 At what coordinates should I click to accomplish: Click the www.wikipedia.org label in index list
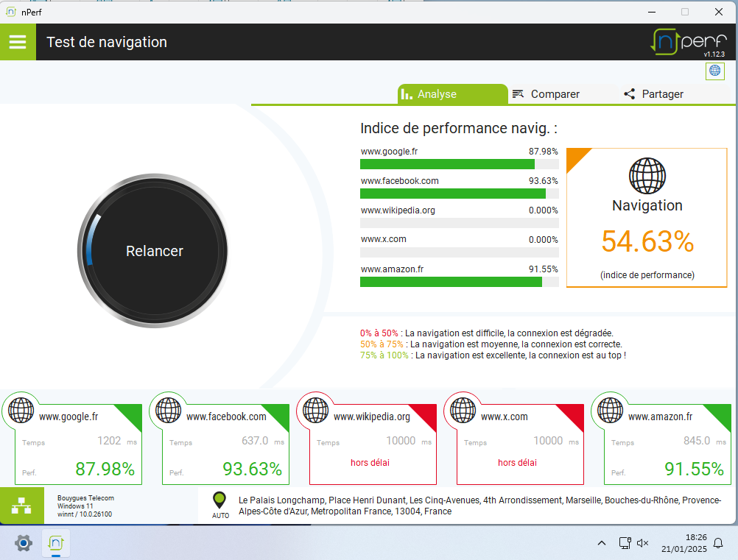[398, 210]
